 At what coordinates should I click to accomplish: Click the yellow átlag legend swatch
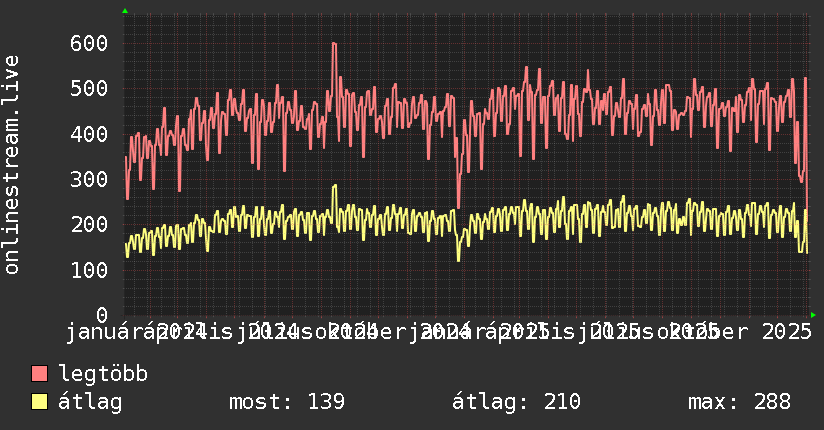pyautogui.click(x=39, y=402)
